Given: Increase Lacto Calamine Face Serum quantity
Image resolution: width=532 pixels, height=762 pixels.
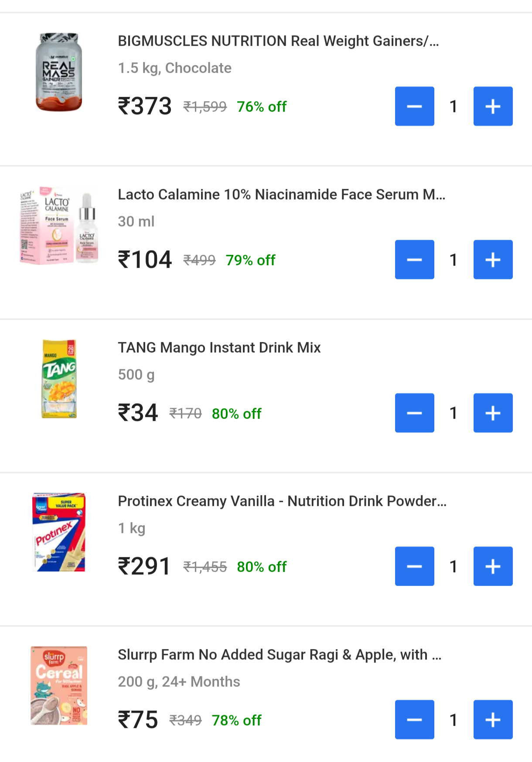Looking at the screenshot, I should click(x=493, y=260).
